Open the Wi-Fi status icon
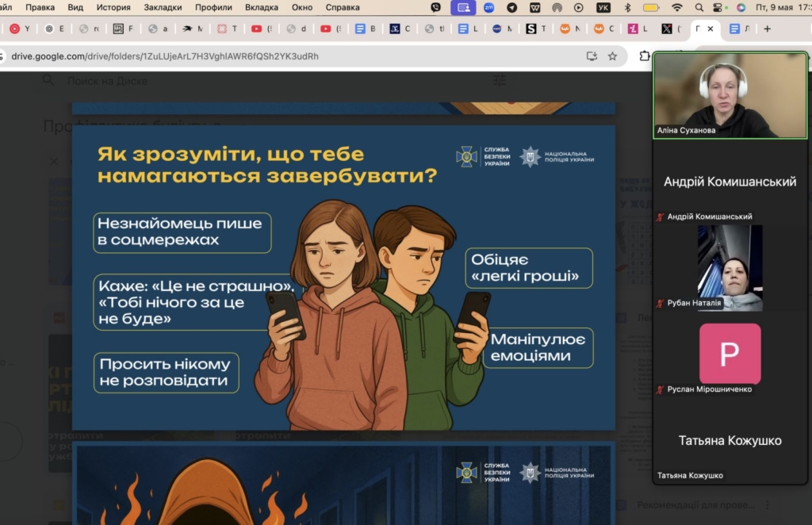This screenshot has width=812, height=525. (x=676, y=7)
